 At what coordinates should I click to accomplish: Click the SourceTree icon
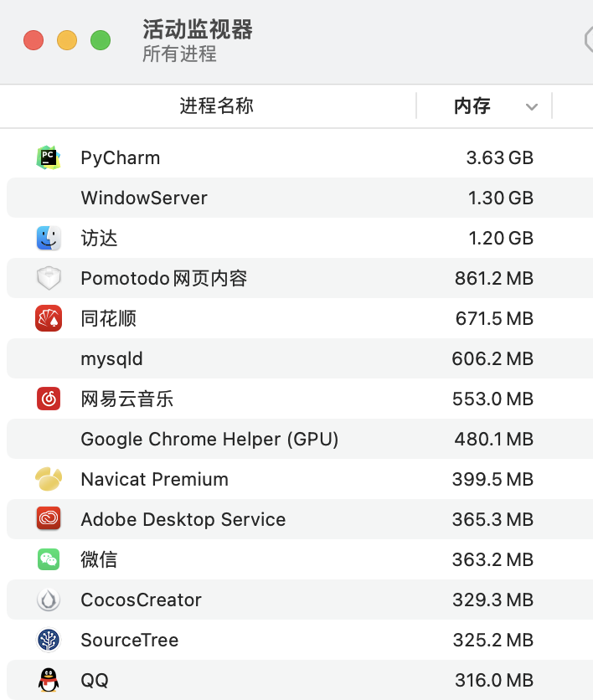click(49, 640)
